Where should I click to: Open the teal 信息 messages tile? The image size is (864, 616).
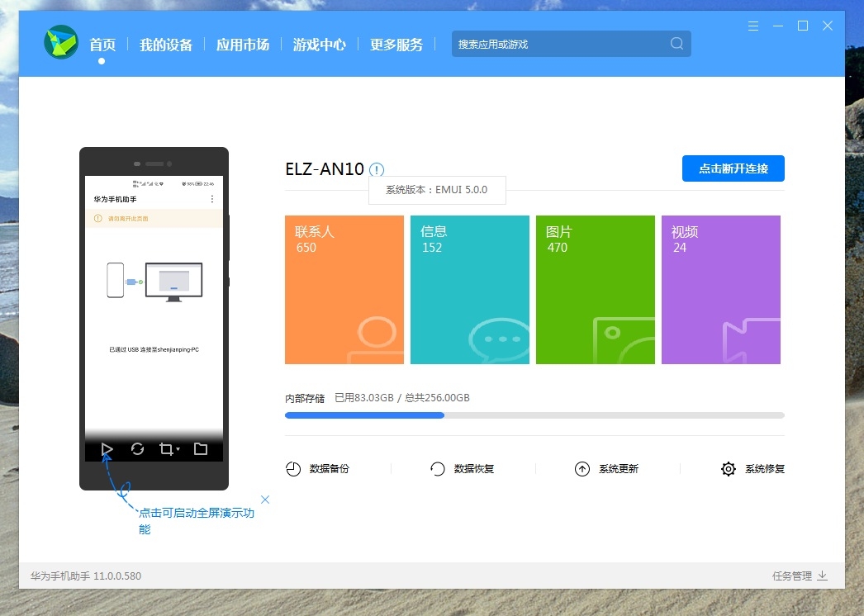pos(470,290)
